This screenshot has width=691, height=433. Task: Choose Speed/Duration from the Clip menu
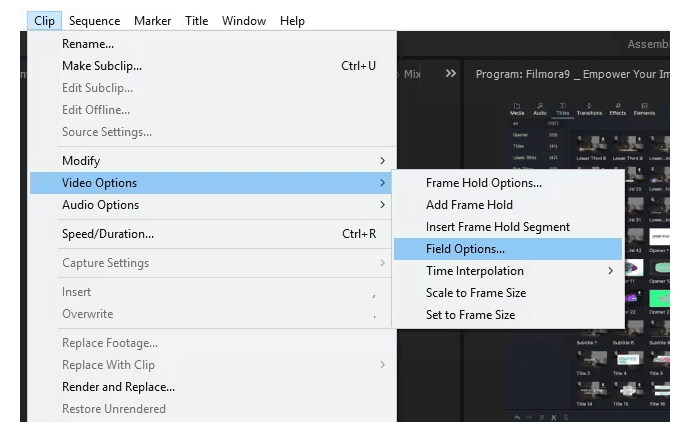pos(108,234)
